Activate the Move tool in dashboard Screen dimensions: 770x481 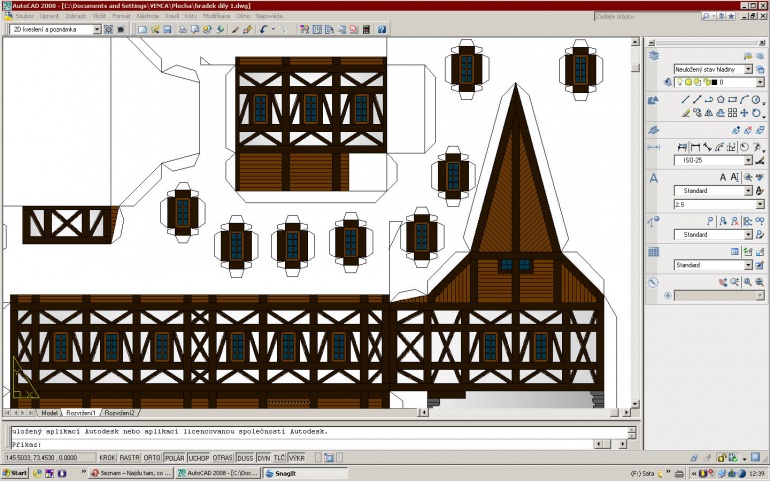click(744, 113)
